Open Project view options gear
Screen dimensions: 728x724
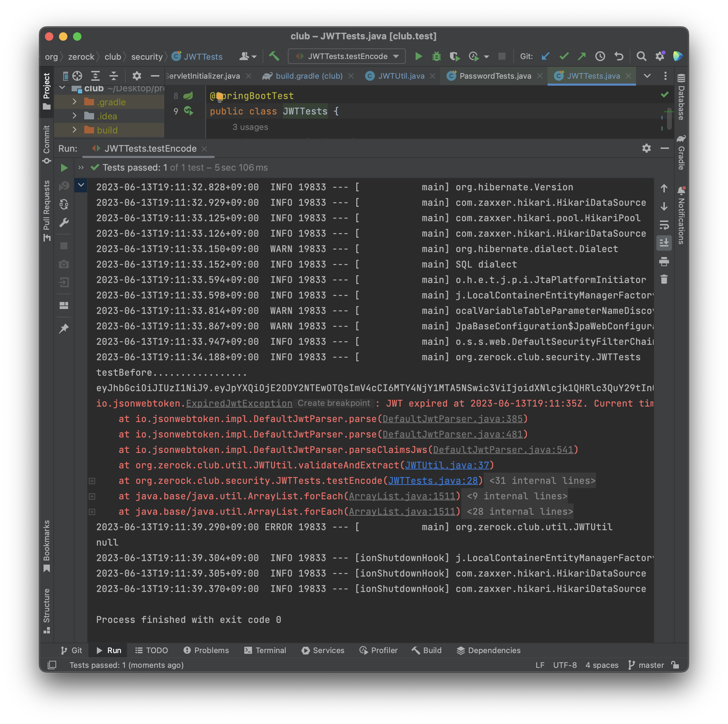tap(137, 76)
